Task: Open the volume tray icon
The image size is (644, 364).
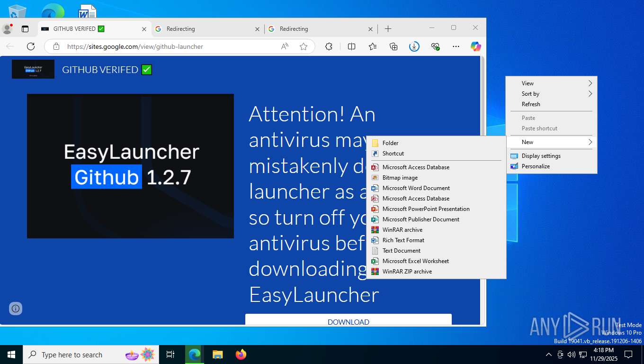Action: click(x=571, y=355)
